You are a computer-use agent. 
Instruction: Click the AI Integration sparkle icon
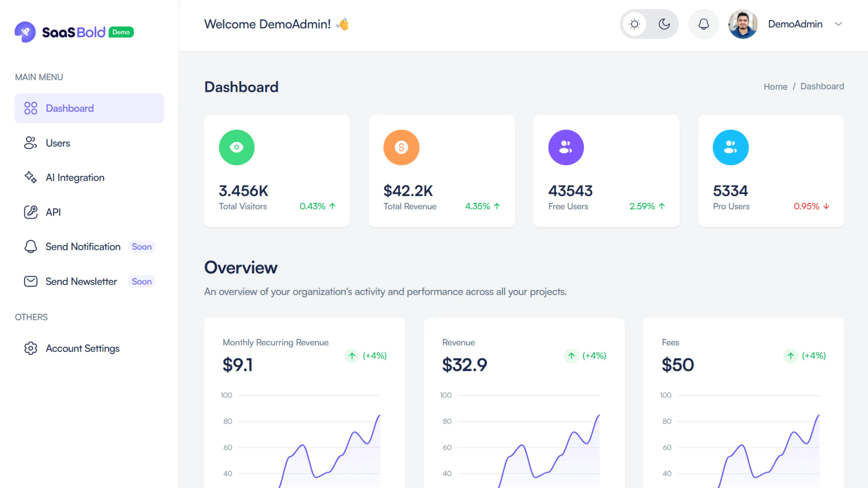pos(31,178)
